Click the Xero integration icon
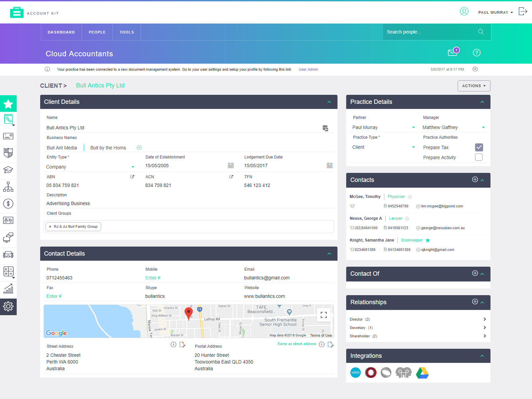Viewport: 532px width, 399px height. pos(355,373)
